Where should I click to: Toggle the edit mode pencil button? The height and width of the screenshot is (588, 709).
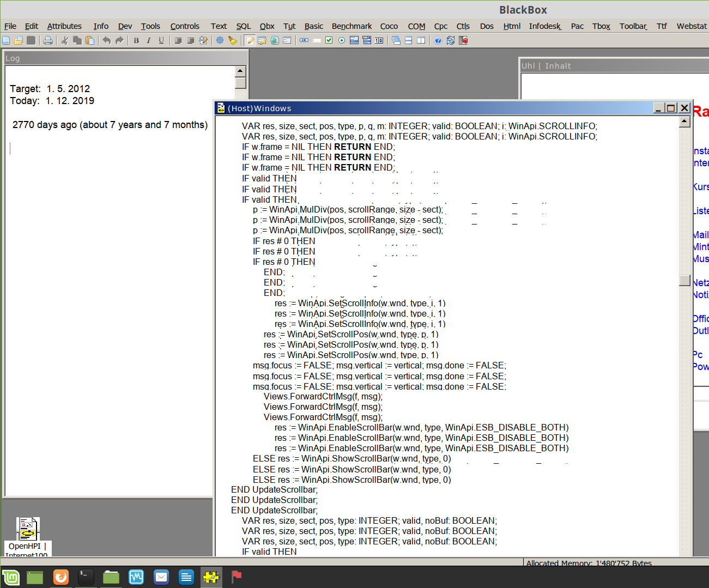250,40
